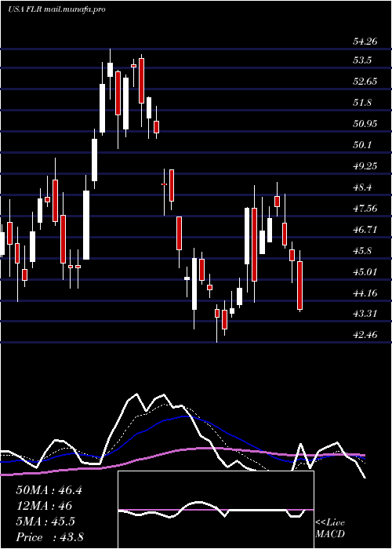Click the 46.71 price axis label
The height and width of the screenshot is (549, 392).
click(365, 230)
